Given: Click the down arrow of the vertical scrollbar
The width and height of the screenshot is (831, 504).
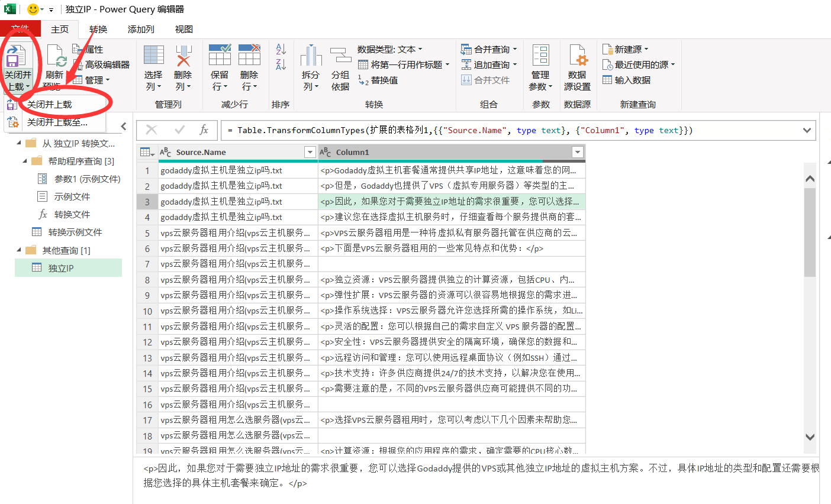Looking at the screenshot, I should point(810,437).
